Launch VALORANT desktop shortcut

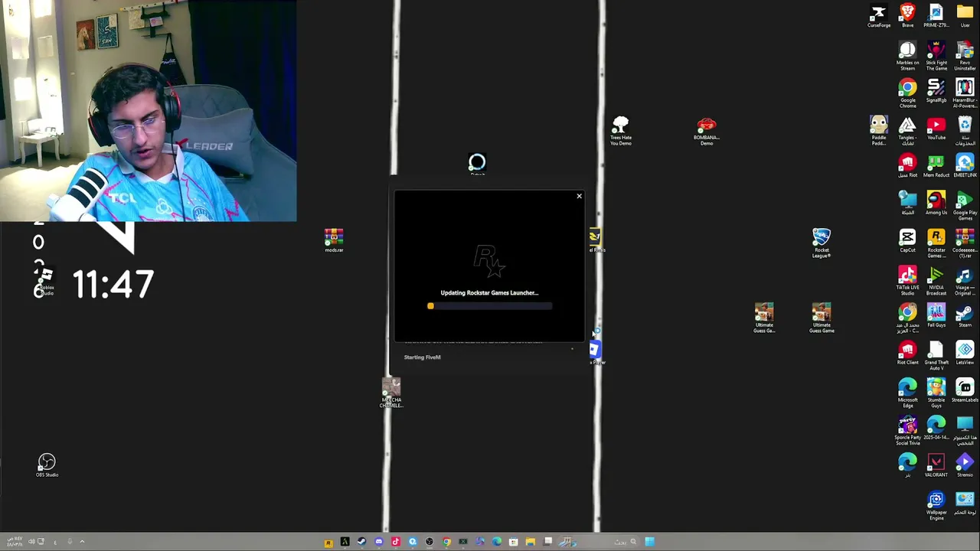936,466
